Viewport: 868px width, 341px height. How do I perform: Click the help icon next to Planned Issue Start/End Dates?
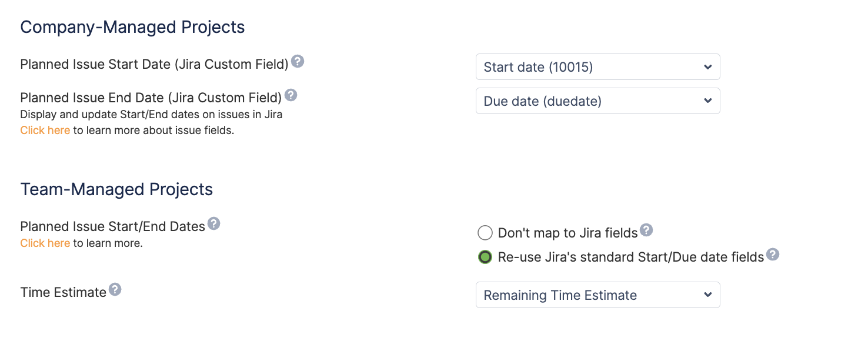click(214, 223)
